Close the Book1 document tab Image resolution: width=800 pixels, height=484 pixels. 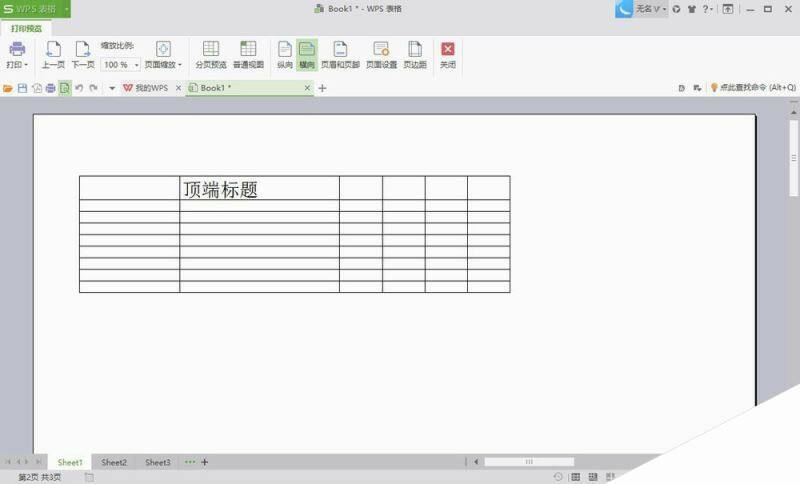(307, 88)
